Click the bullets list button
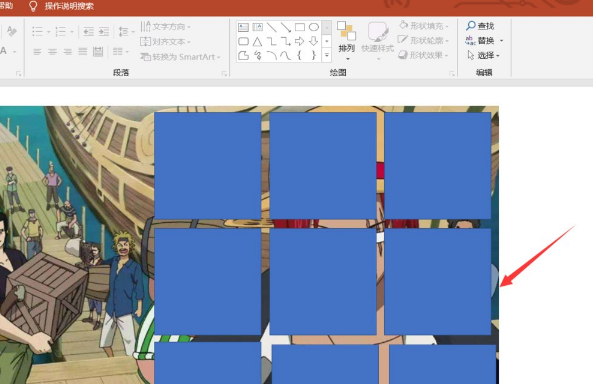This screenshot has width=596, height=384. coord(38,32)
